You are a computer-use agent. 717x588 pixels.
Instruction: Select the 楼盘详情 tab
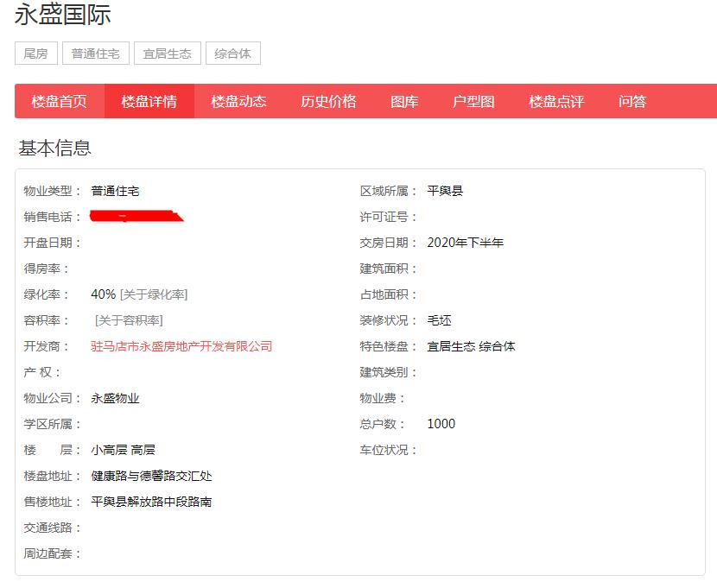[x=149, y=101]
